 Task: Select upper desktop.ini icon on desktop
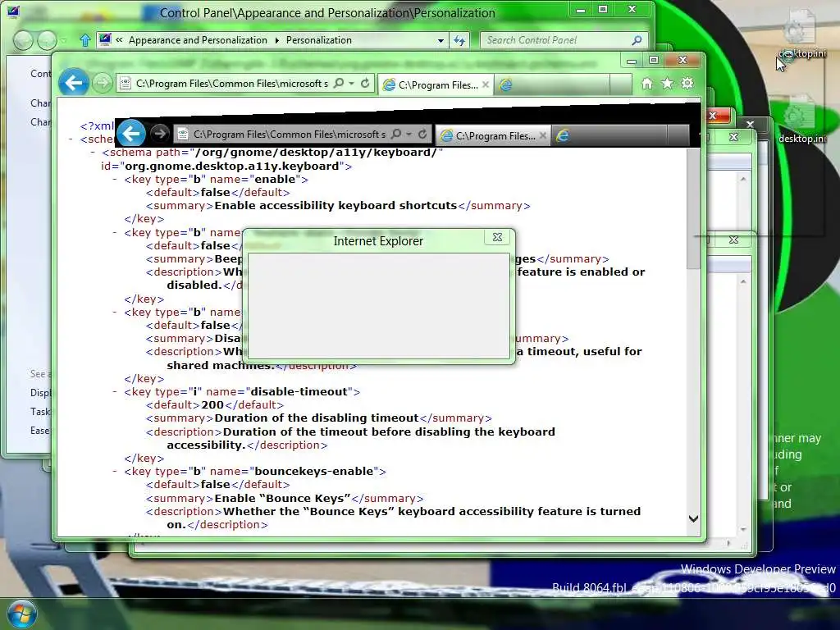click(801, 34)
